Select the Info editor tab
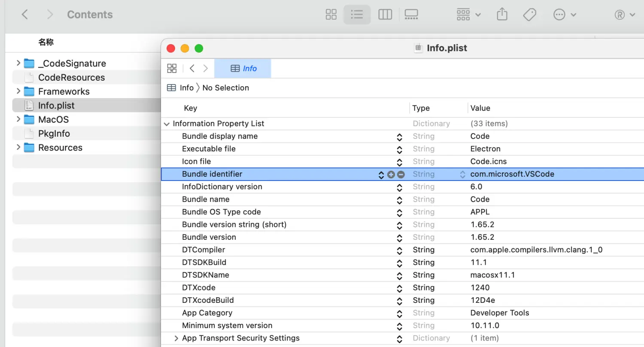This screenshot has width=644, height=347. click(243, 68)
